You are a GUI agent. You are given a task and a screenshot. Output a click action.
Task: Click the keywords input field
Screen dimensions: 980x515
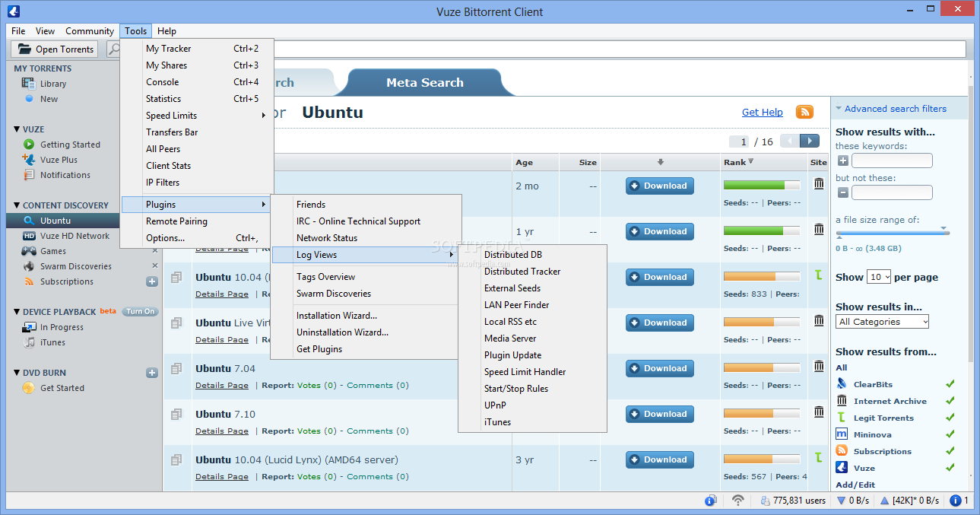pos(892,161)
